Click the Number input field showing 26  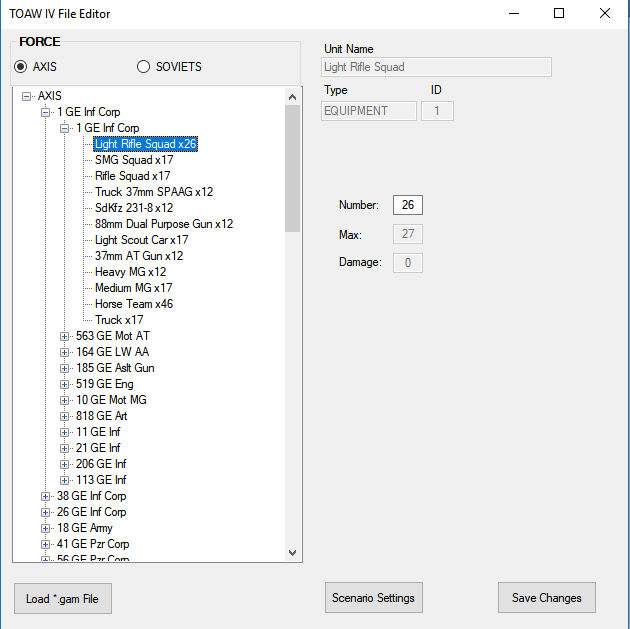point(408,205)
